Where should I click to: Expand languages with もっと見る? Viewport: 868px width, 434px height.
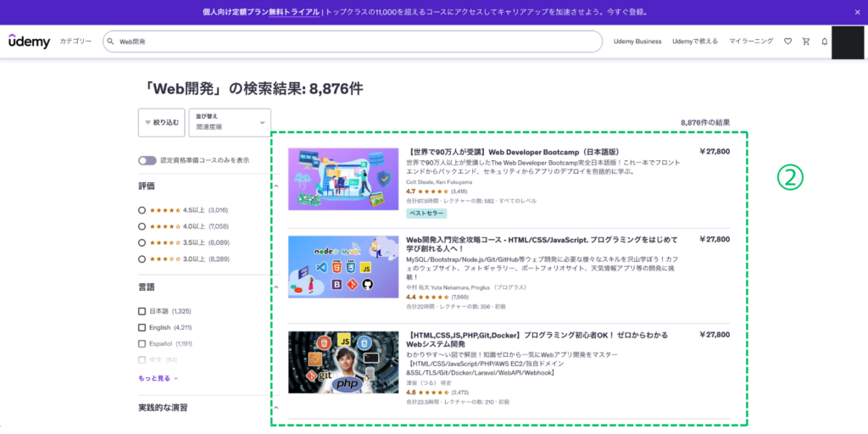pyautogui.click(x=158, y=379)
